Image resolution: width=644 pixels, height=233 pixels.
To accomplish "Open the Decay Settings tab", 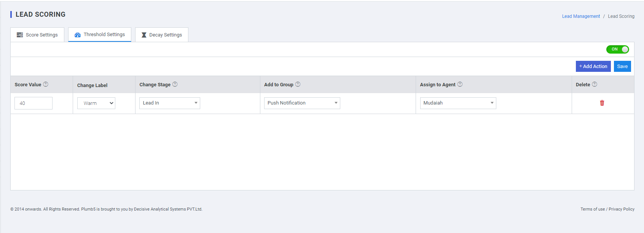I will click(162, 35).
